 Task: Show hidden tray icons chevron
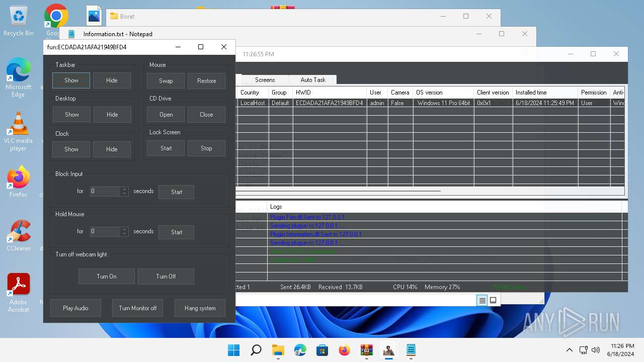point(569,350)
